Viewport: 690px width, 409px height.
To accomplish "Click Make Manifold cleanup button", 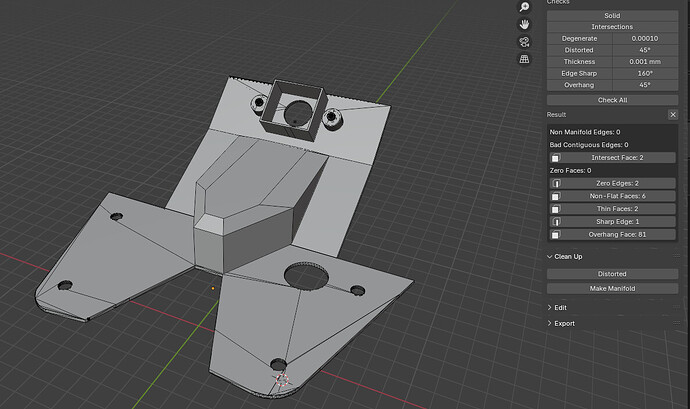I will pos(612,288).
